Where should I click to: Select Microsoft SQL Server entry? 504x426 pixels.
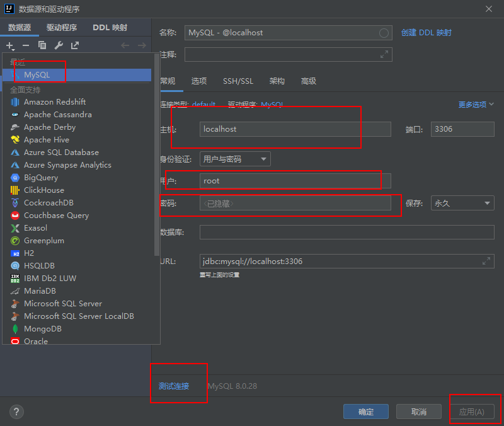tap(76, 304)
